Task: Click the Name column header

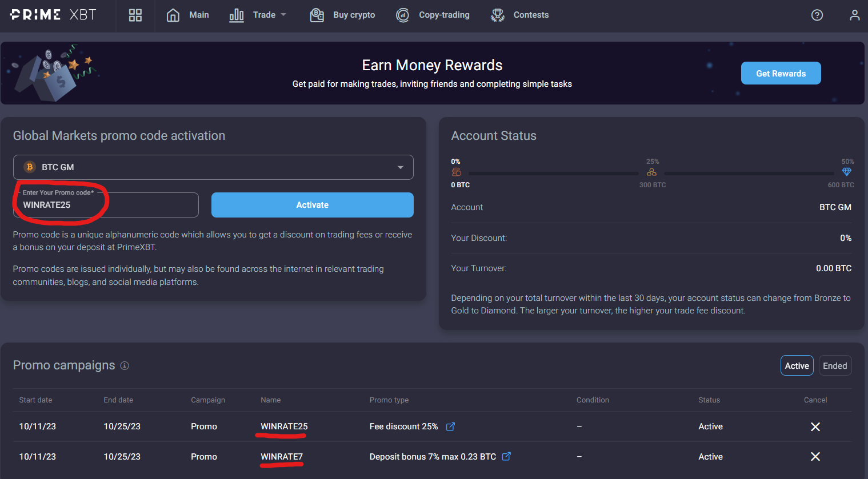Action: pyautogui.click(x=271, y=400)
